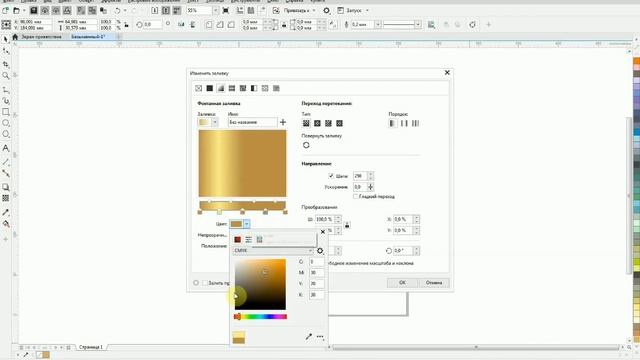Show color viewers icon in color popup

click(x=238, y=240)
